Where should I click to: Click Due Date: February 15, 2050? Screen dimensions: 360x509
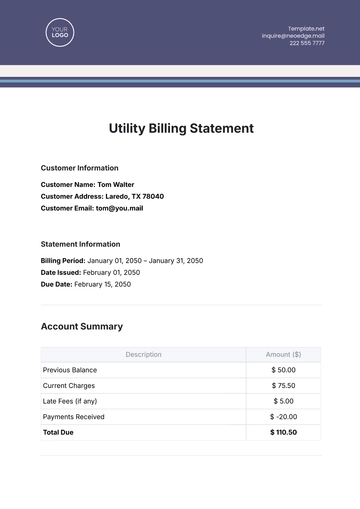click(x=86, y=284)
